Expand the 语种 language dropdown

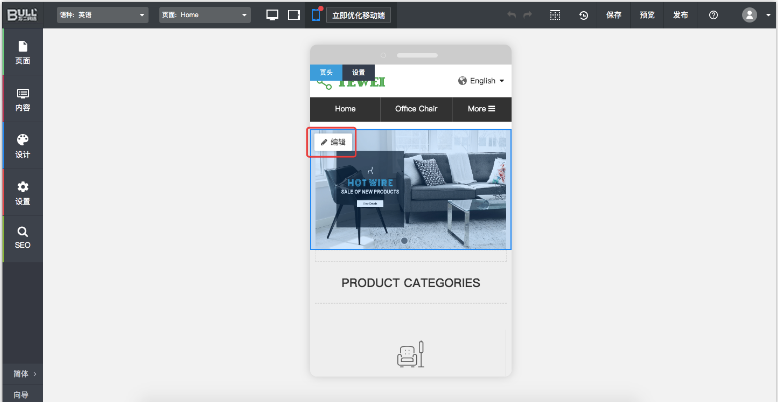click(102, 15)
